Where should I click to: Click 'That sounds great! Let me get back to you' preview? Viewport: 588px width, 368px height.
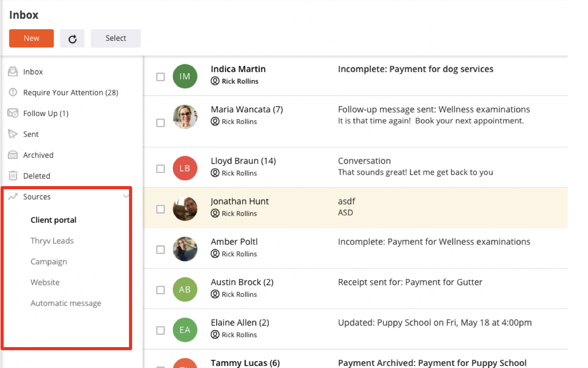[x=416, y=172]
